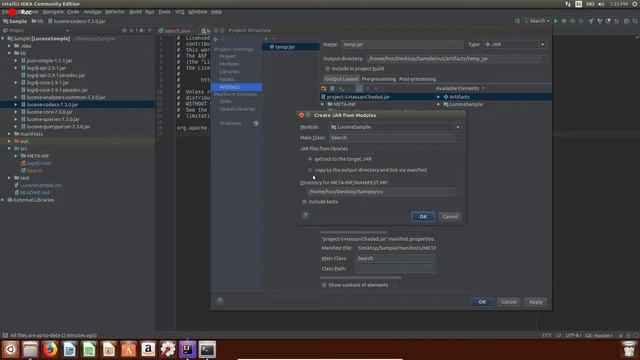Viewport: 640px width, 360px height.
Task: Click Apply in Project Structure dialog
Action: pos(536,302)
